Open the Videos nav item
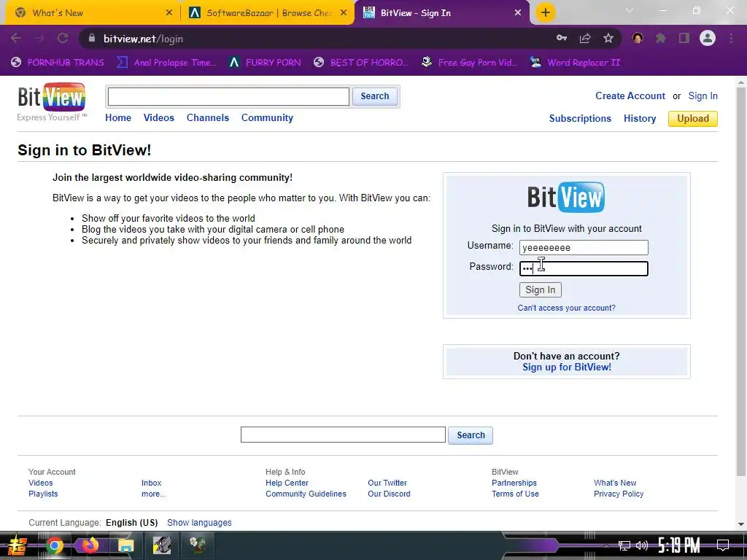 coord(158,117)
